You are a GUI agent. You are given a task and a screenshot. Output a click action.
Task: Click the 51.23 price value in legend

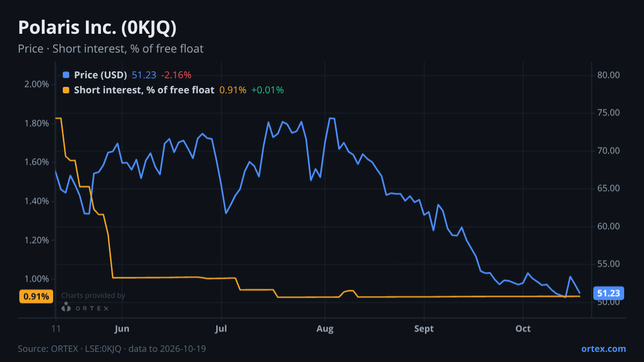(x=143, y=75)
